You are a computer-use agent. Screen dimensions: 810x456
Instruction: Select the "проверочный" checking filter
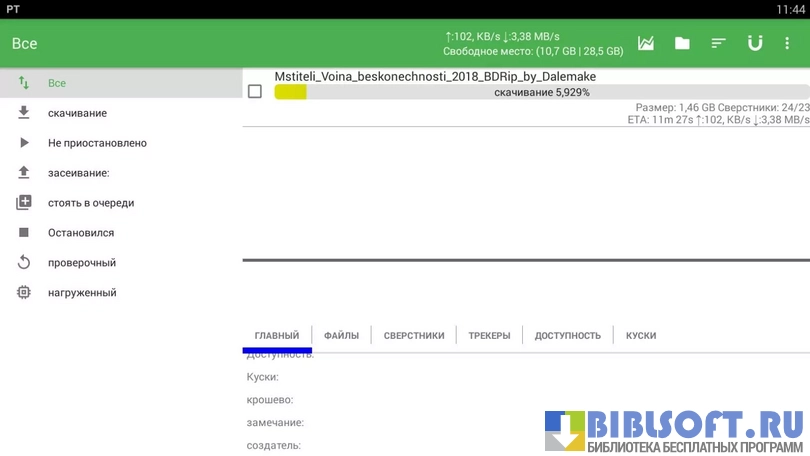[x=82, y=263]
